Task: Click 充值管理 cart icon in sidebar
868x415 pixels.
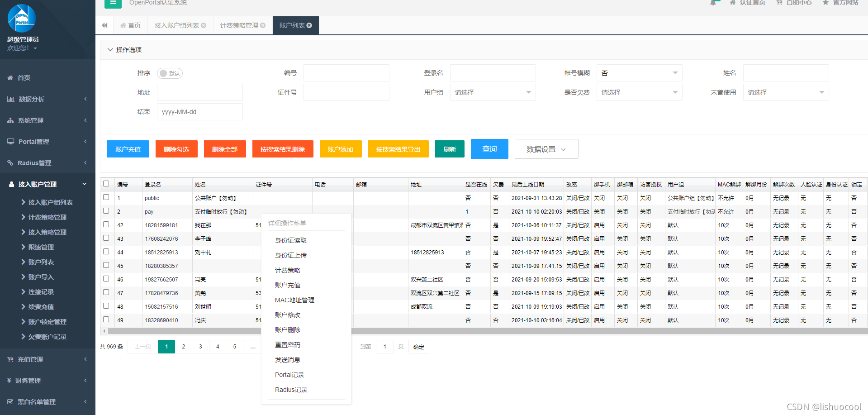Action: (10, 359)
